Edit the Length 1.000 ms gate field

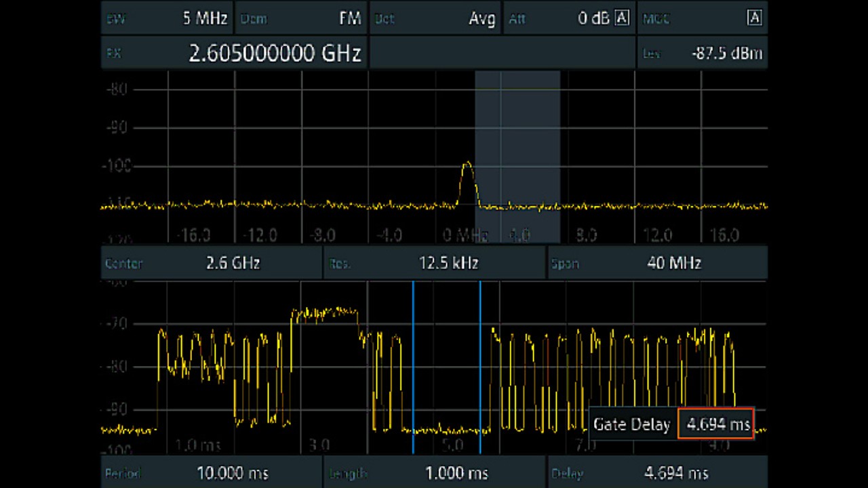(435, 472)
